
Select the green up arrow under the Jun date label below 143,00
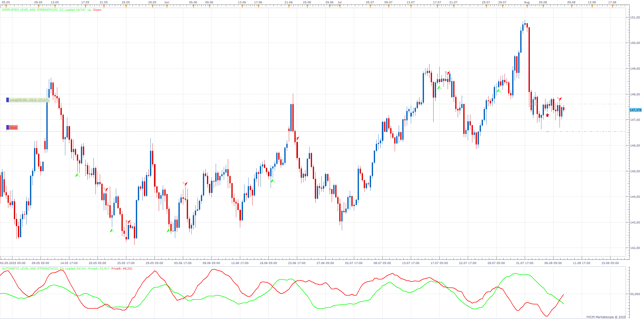[169, 230]
